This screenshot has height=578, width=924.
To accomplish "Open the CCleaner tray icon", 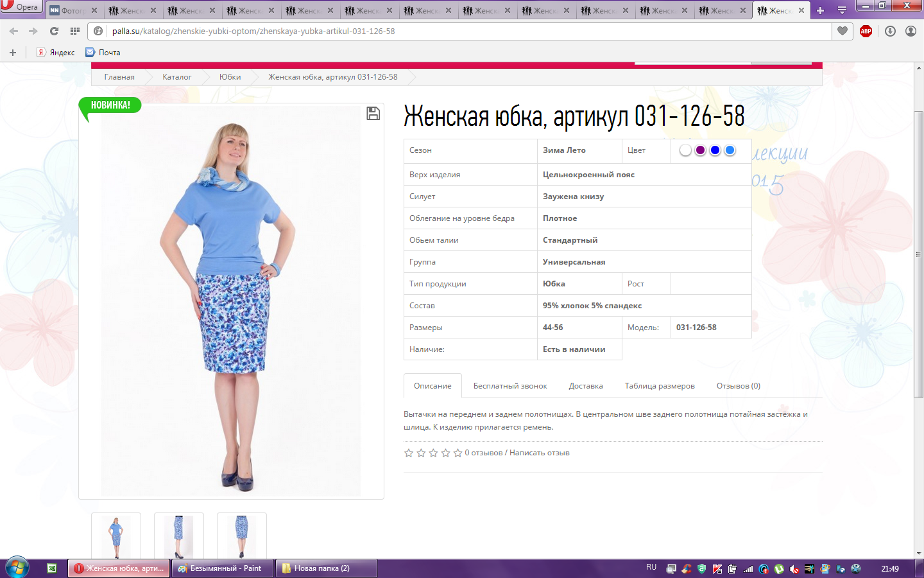I will click(x=687, y=568).
